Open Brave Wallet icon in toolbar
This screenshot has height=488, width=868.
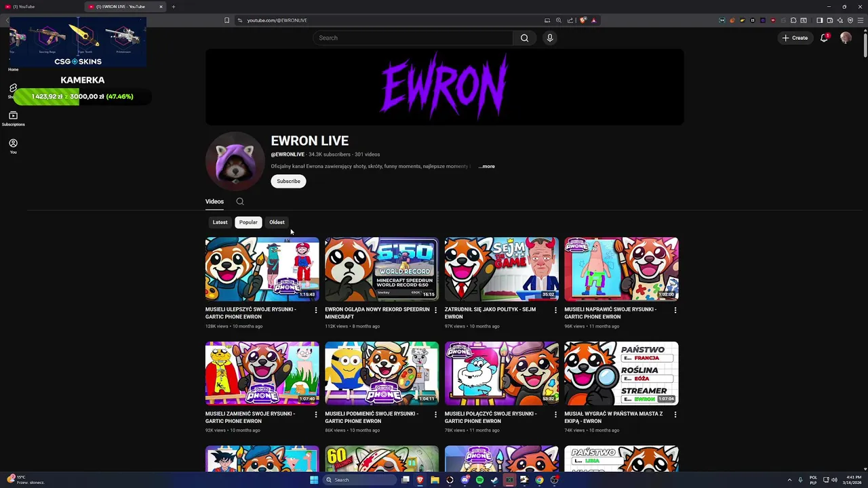(x=829, y=20)
